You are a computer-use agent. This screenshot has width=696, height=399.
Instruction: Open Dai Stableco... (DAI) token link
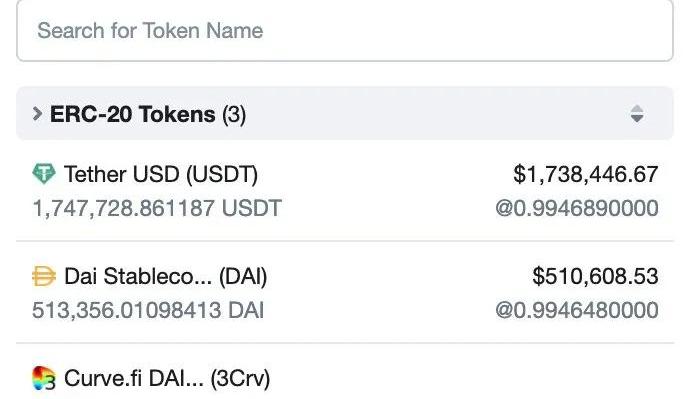tap(166, 277)
